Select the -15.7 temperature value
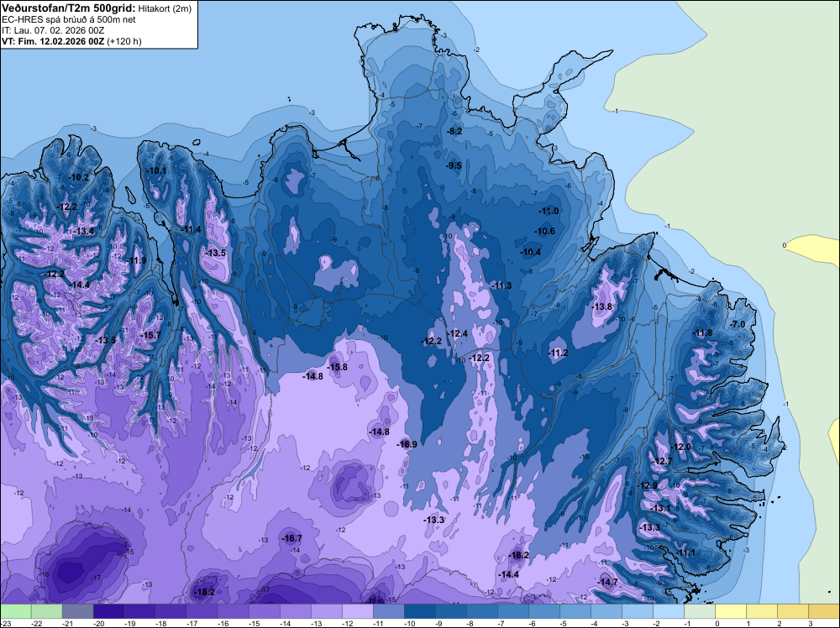Screen dimensions: 840x628 150,335
